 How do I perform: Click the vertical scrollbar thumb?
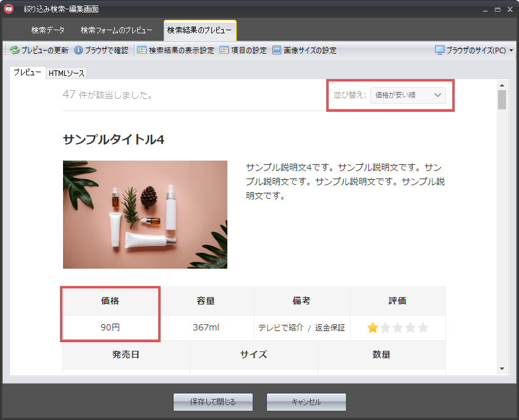502,99
